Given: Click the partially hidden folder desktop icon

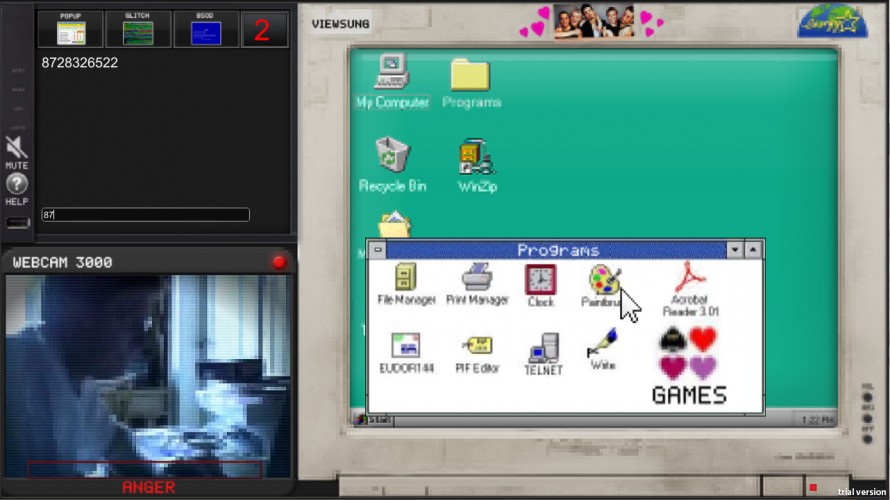Looking at the screenshot, I should click(x=394, y=225).
